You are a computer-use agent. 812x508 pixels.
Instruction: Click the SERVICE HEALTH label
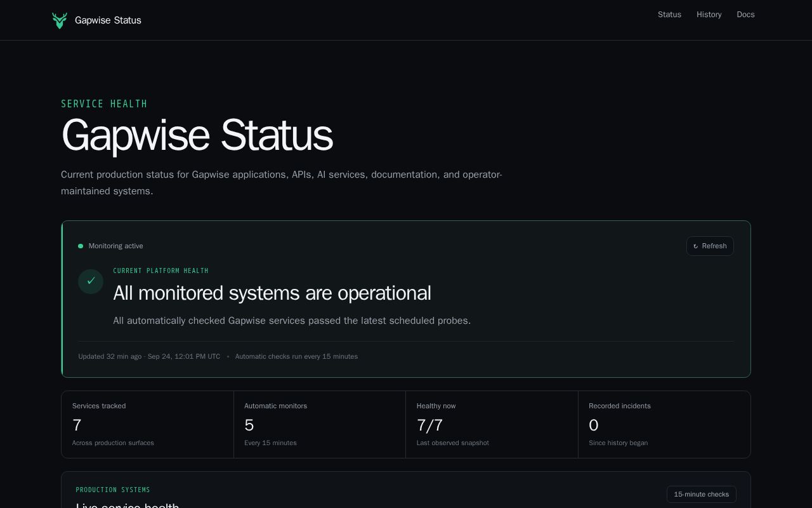pyautogui.click(x=104, y=104)
